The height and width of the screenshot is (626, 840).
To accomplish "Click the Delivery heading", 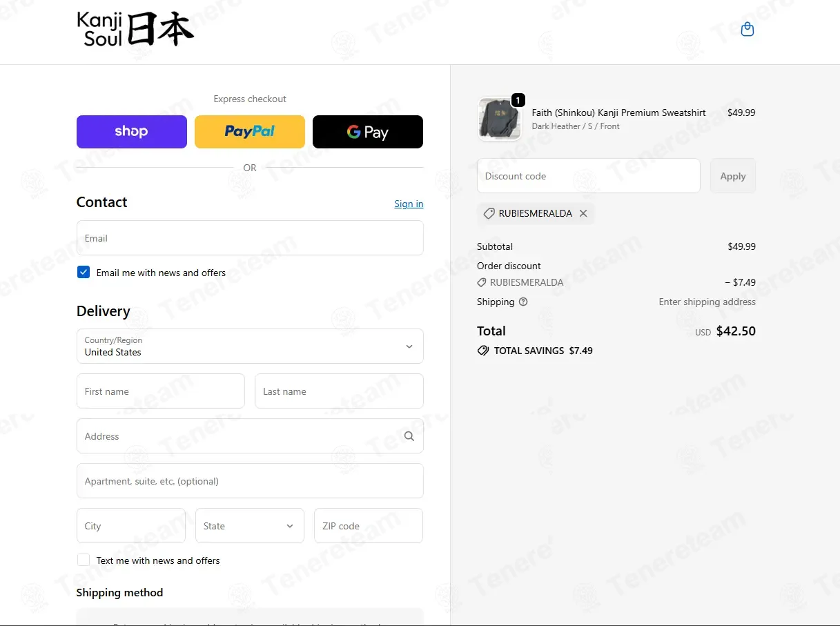I will (x=104, y=311).
